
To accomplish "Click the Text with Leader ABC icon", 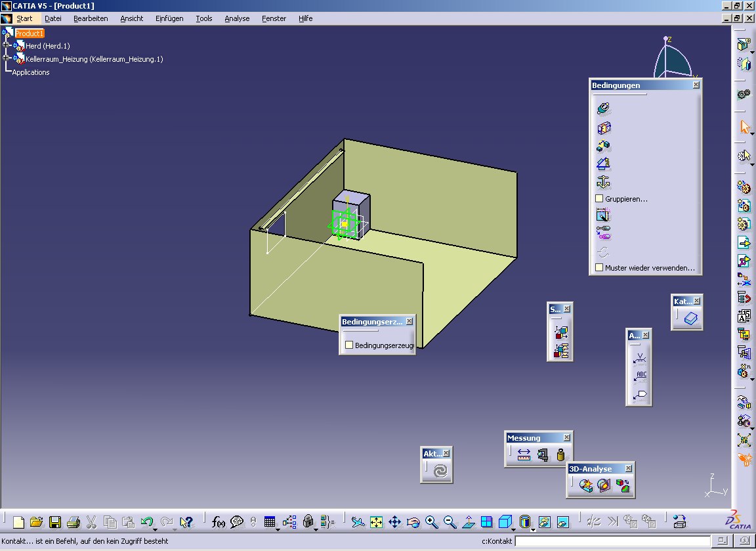I will coord(640,376).
